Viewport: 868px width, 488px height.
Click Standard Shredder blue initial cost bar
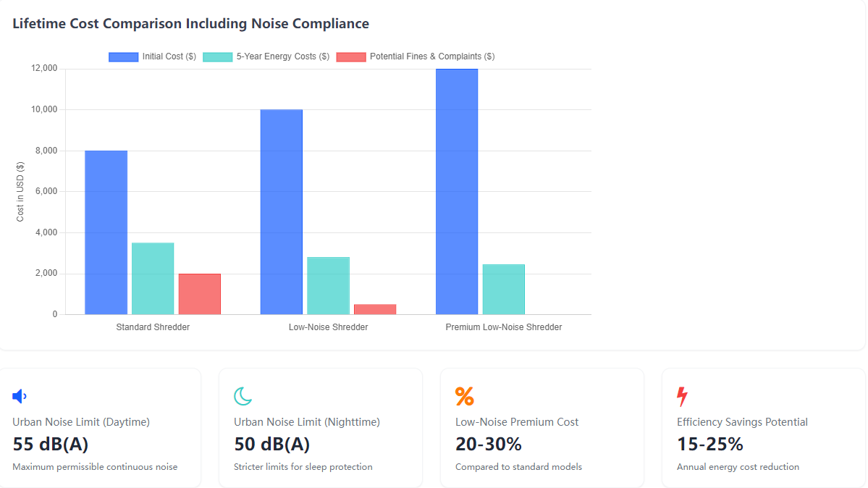(x=106, y=232)
